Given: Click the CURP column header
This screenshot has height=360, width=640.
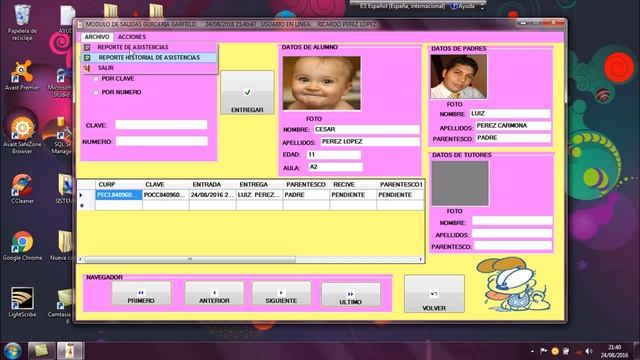Looking at the screenshot, I should click(x=119, y=184).
